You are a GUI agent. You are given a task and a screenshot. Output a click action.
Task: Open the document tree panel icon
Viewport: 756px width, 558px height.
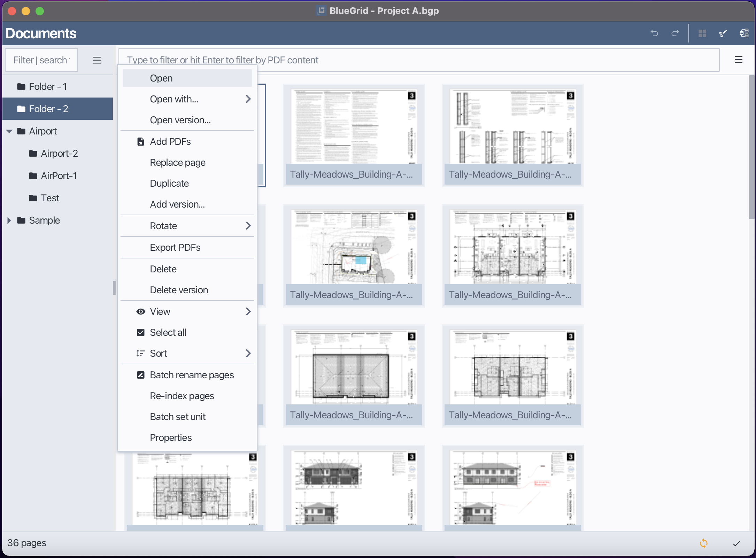pyautogui.click(x=744, y=33)
